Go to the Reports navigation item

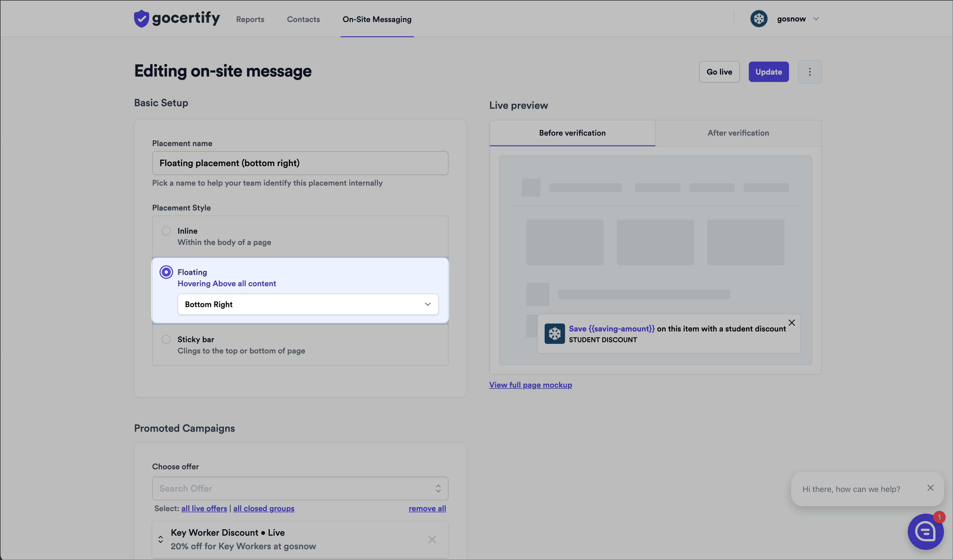click(250, 19)
